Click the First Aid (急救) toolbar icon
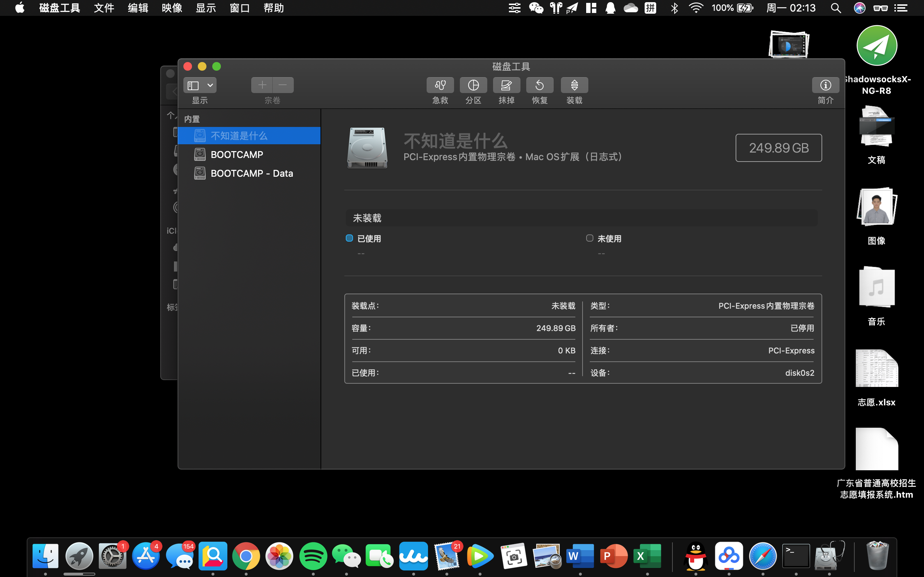Image resolution: width=924 pixels, height=577 pixels. tap(440, 85)
